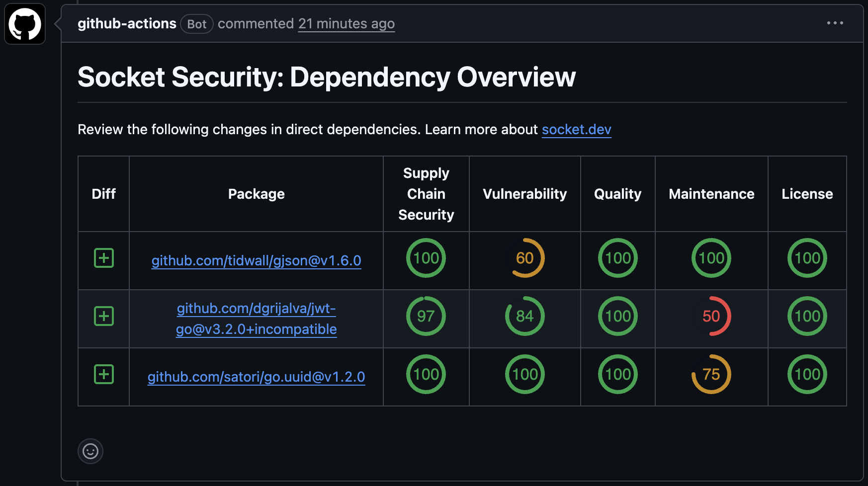Click the '21 minutes ago' timestamp link
Image resolution: width=868 pixels, height=486 pixels.
pyautogui.click(x=347, y=23)
